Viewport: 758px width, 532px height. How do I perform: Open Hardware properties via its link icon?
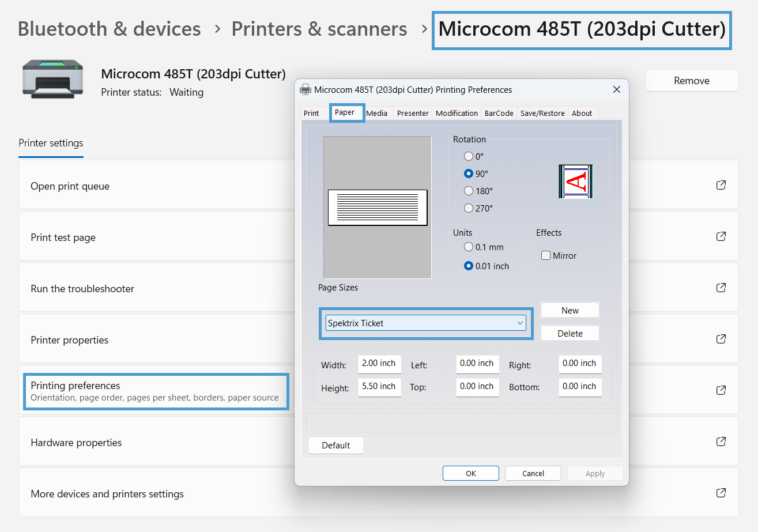coord(721,442)
